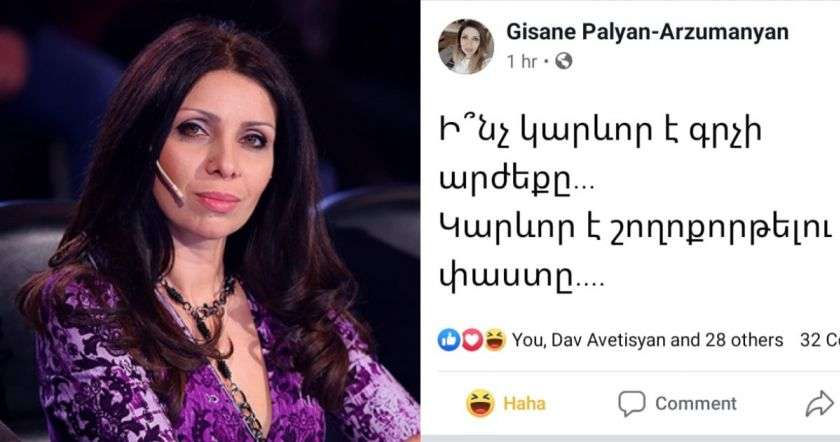
Task: Click the red Love heart reaction icon
Action: pyautogui.click(x=472, y=340)
